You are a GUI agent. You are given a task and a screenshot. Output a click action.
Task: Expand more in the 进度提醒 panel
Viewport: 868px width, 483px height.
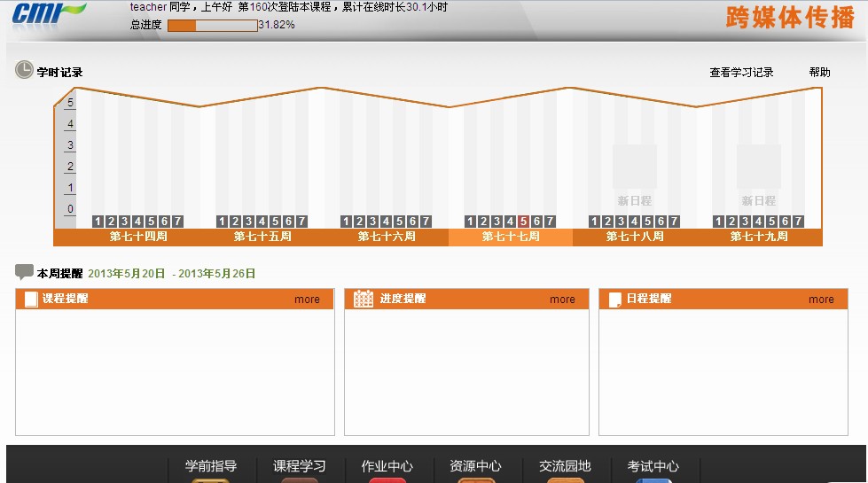(562, 300)
